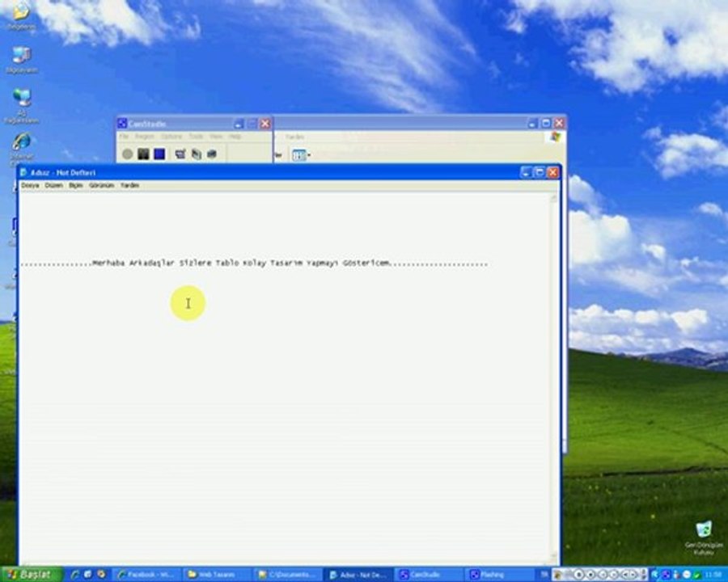The height and width of the screenshot is (582, 728).
Task: Switch to the Flashing taskbar button
Action: (x=498, y=575)
